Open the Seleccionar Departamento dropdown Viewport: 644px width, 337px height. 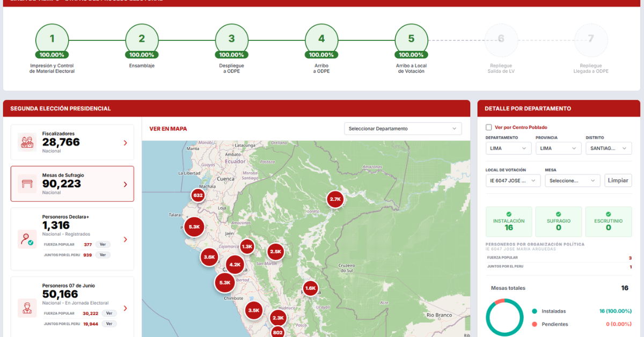pos(403,129)
